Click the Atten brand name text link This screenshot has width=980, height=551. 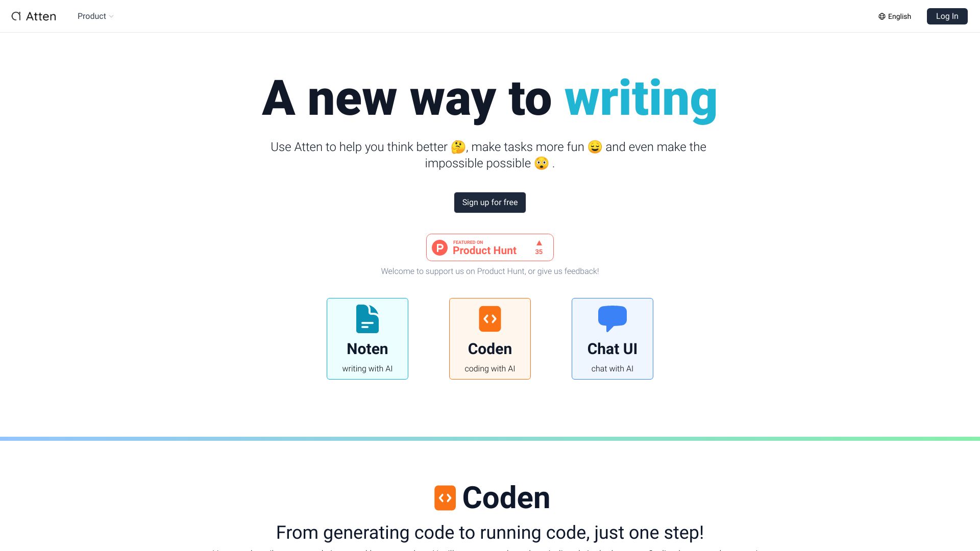tap(42, 15)
